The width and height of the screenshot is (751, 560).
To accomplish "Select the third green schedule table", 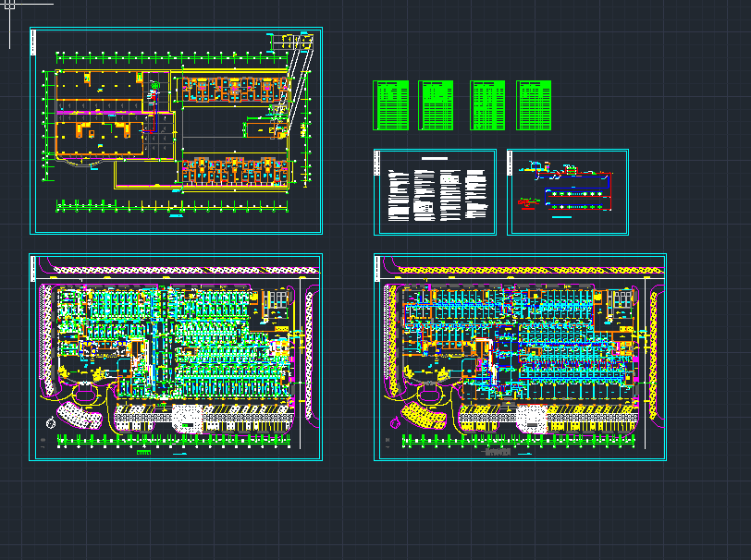I will point(487,105).
